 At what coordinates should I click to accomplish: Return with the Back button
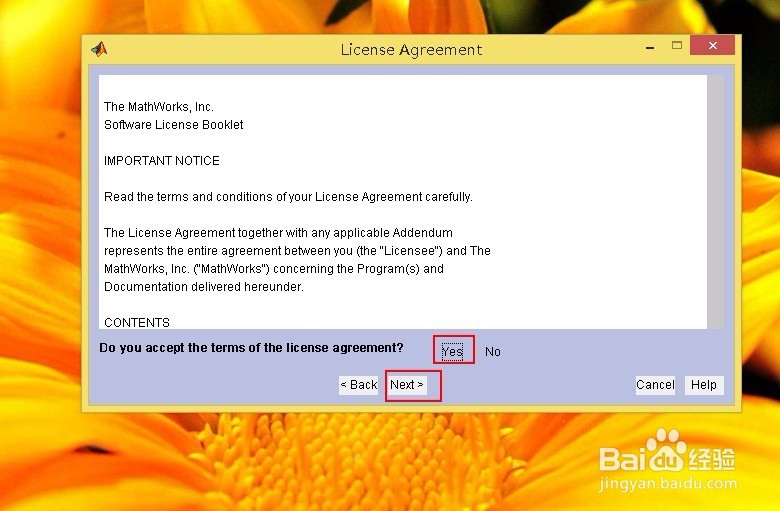[x=358, y=385]
